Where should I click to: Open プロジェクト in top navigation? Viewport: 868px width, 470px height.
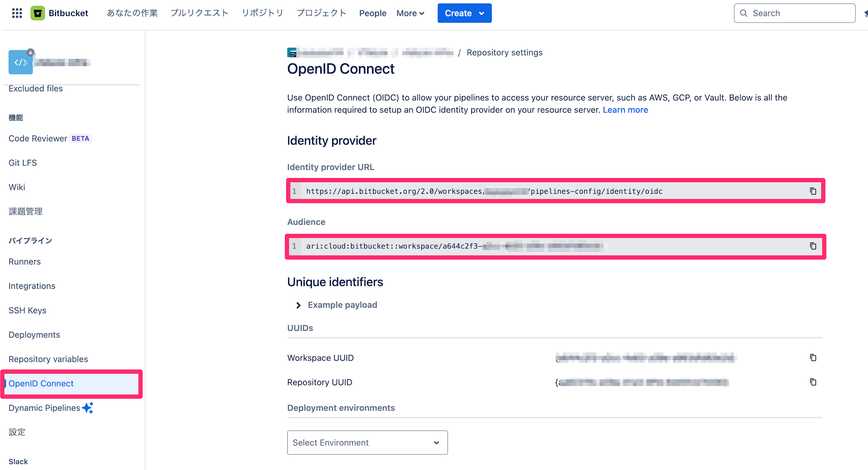coord(322,13)
